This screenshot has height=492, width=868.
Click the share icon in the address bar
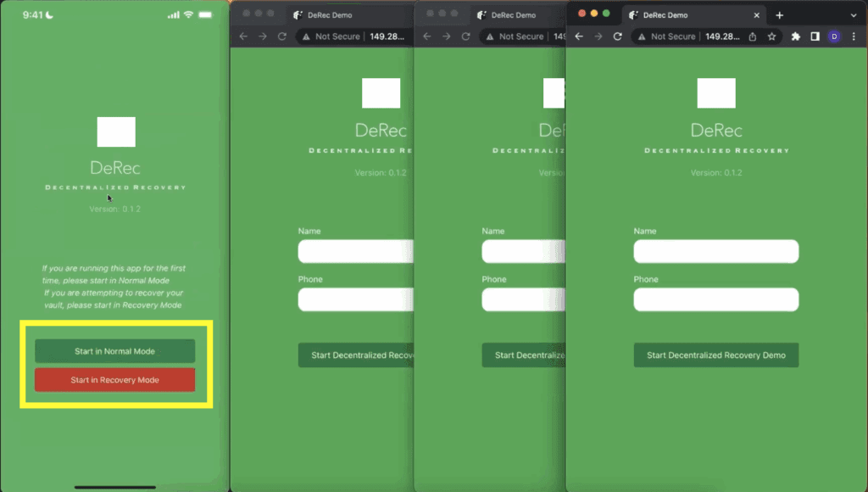point(752,36)
